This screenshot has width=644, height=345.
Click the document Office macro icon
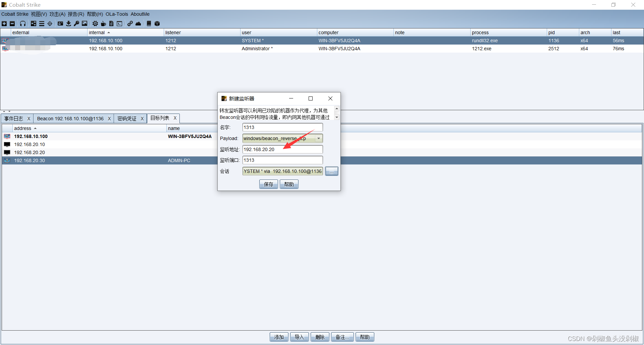pyautogui.click(x=111, y=23)
